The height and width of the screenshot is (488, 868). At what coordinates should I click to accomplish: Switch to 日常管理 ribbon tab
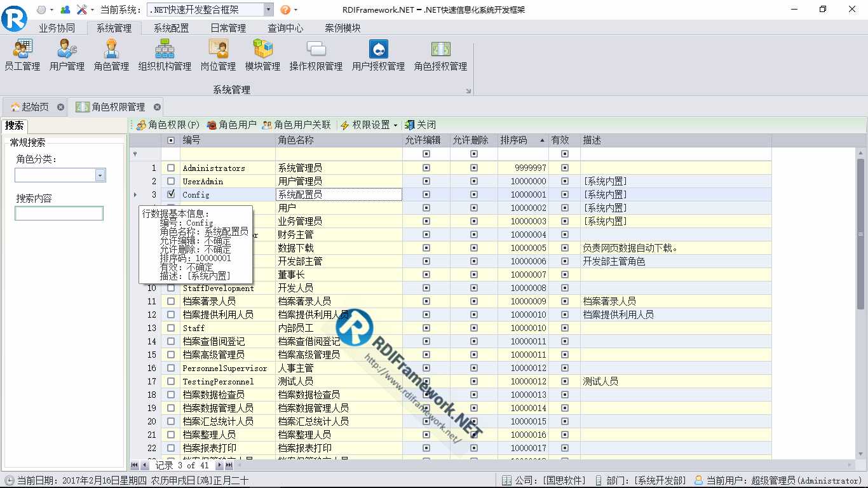[228, 28]
